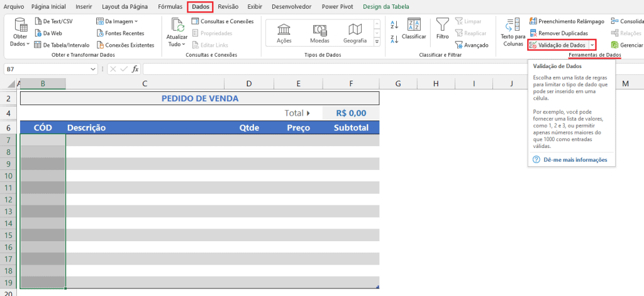Open the Power Pivot tab
644x296 pixels.
pyautogui.click(x=338, y=6)
